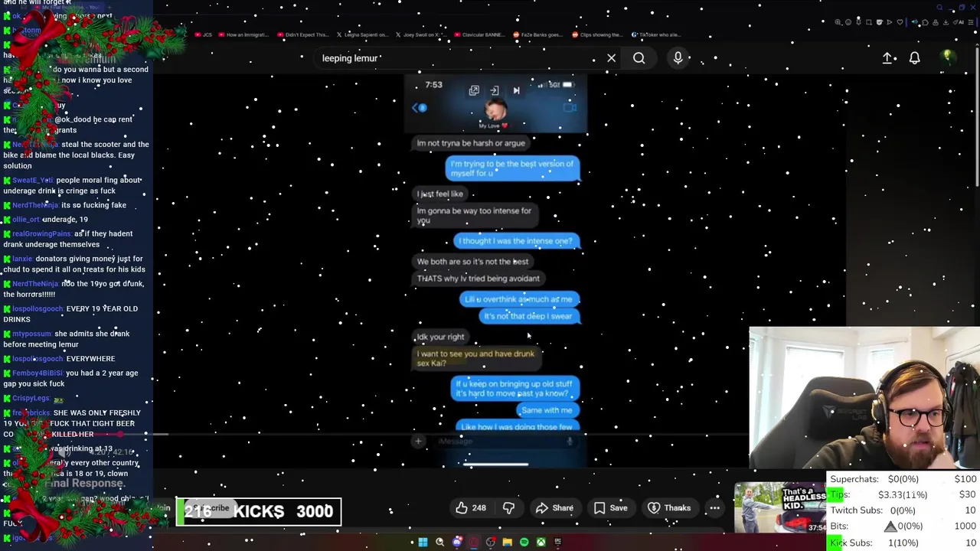Screen dimensions: 980x551
Task: Open the browser AI assistant icon
Action: point(959,22)
